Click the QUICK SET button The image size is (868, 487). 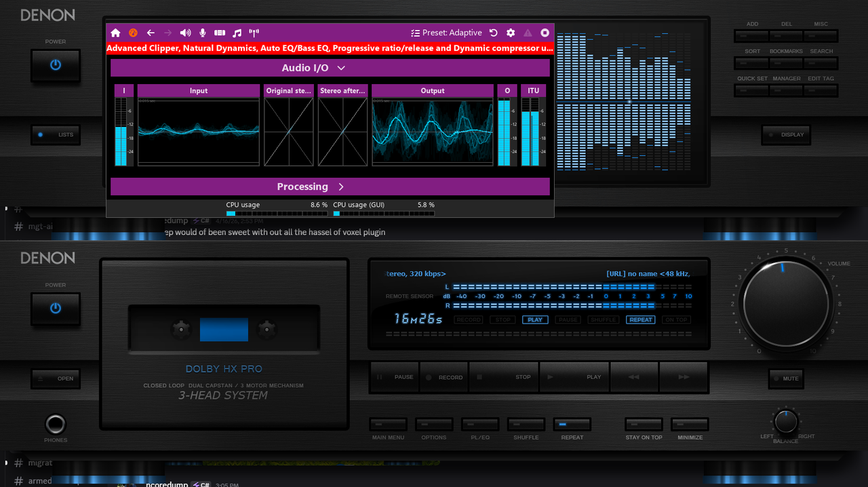pyautogui.click(x=752, y=90)
